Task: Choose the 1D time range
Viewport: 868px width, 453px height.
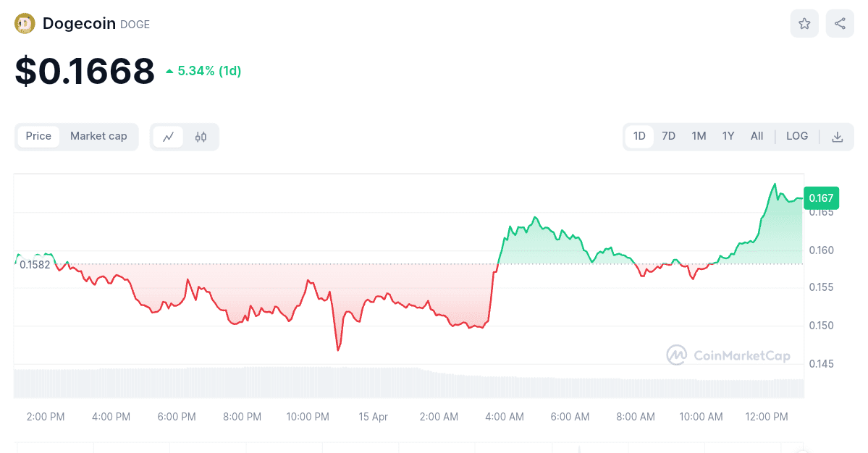Action: 639,136
